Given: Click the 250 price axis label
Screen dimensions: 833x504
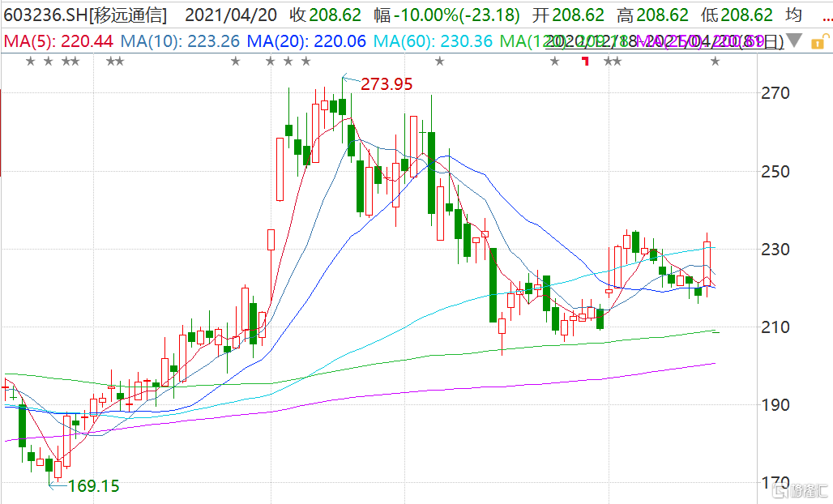Looking at the screenshot, I should point(775,172).
